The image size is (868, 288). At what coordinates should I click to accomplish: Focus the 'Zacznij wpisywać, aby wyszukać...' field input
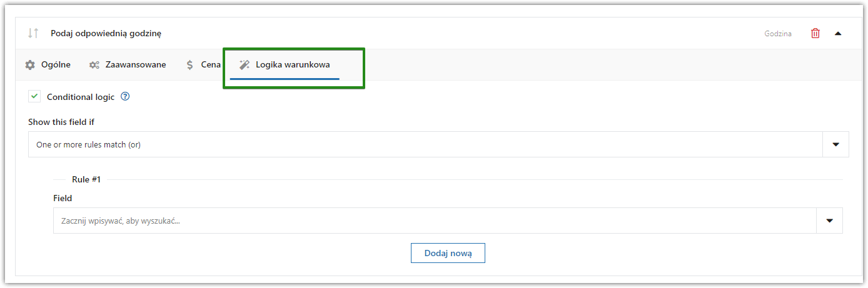point(435,221)
